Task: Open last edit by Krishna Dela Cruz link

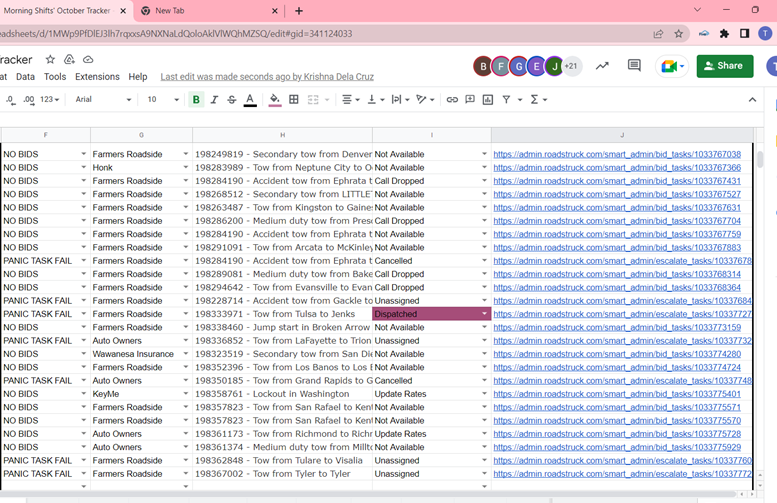Action: click(x=267, y=77)
